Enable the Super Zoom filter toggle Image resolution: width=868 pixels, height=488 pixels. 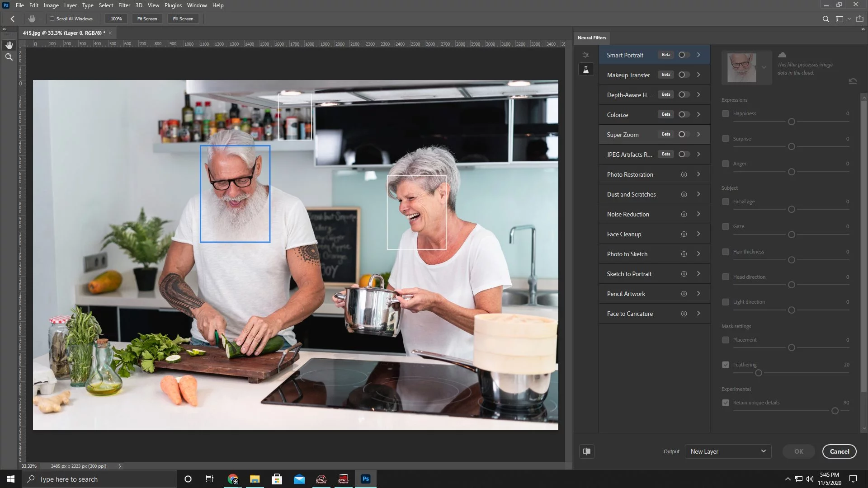pos(684,134)
